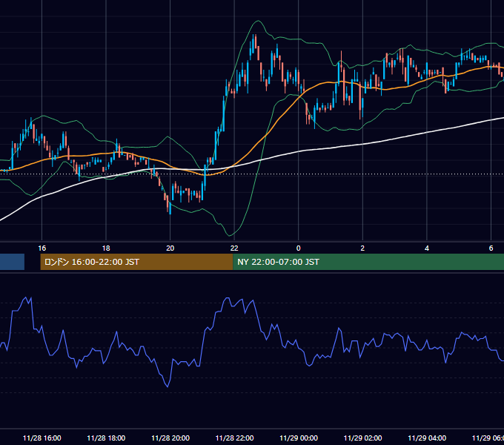This screenshot has height=445, width=504.
Task: Click the 22 hour axis label
Action: click(x=234, y=248)
